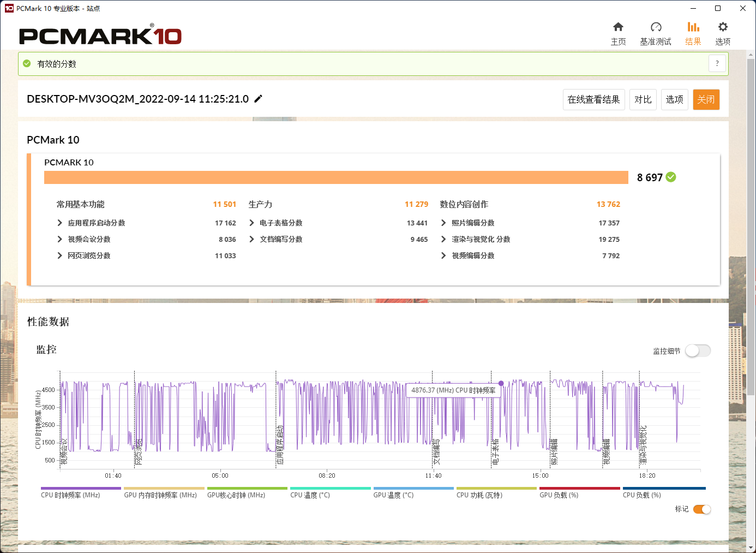Open the 选项 gear icon in top navigation
Viewport: 756px width, 553px height.
point(723,27)
